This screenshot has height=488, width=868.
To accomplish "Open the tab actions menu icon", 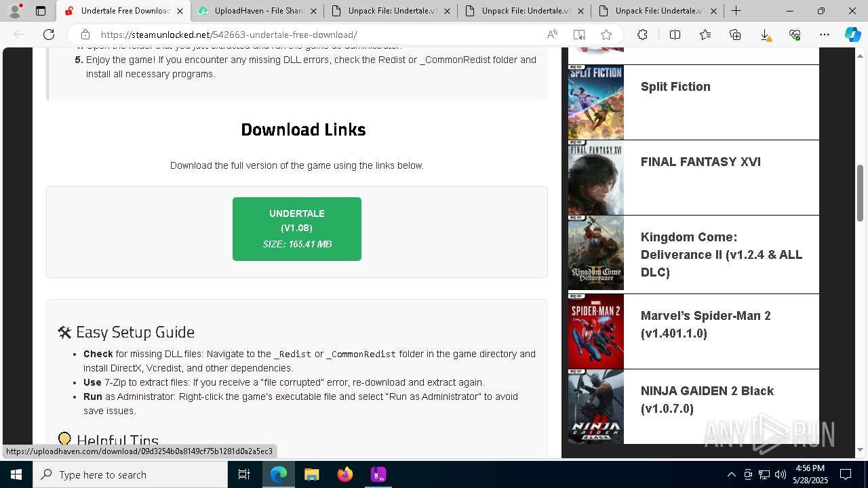I will 41,11.
